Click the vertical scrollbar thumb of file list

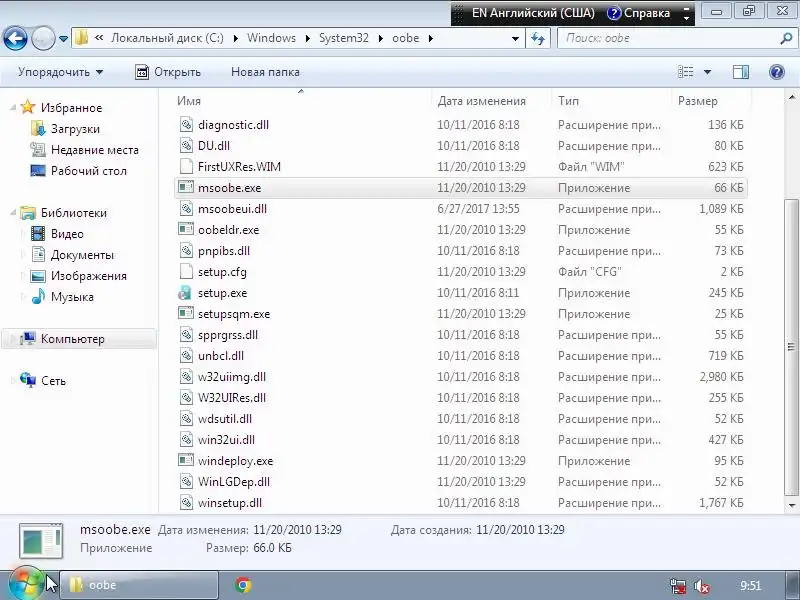click(x=791, y=347)
